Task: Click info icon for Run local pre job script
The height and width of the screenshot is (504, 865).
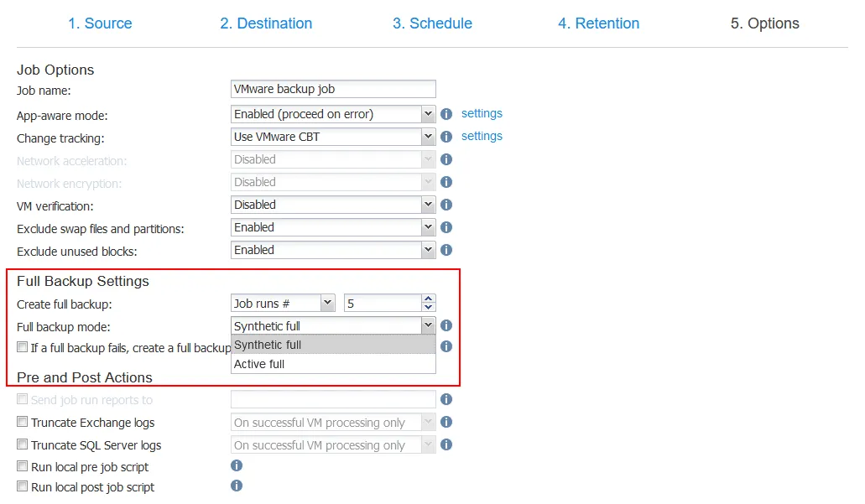Action: tap(237, 465)
